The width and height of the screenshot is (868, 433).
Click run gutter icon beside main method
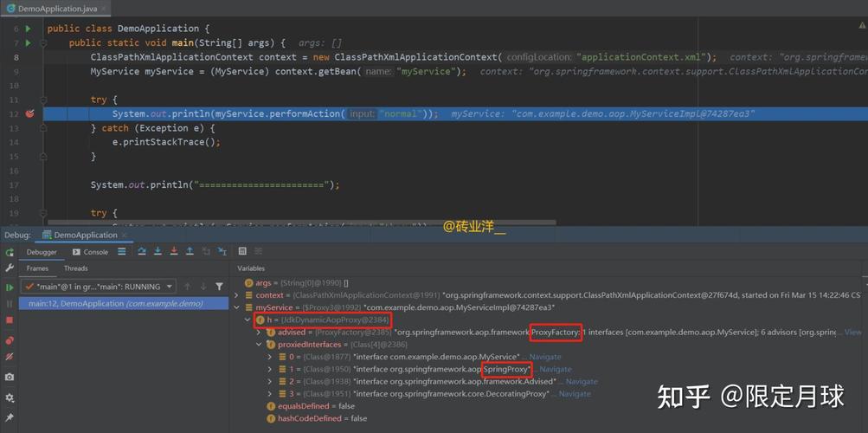[x=29, y=42]
